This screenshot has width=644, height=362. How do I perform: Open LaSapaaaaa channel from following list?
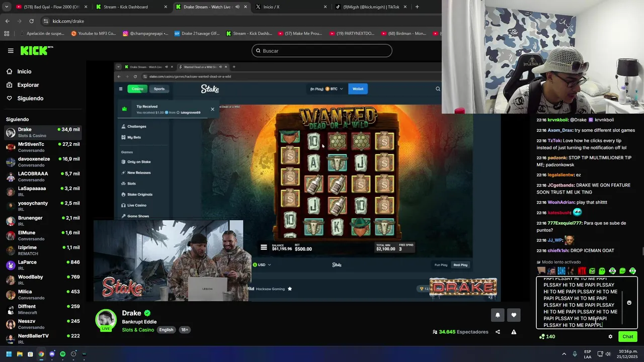[x=43, y=192]
